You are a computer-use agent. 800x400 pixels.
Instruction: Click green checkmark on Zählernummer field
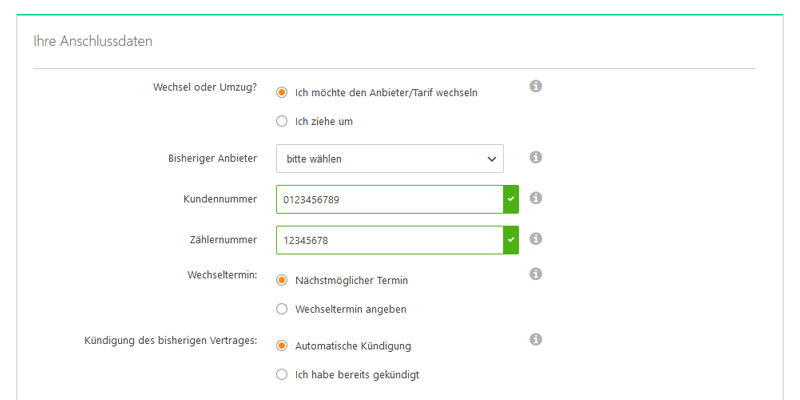511,240
